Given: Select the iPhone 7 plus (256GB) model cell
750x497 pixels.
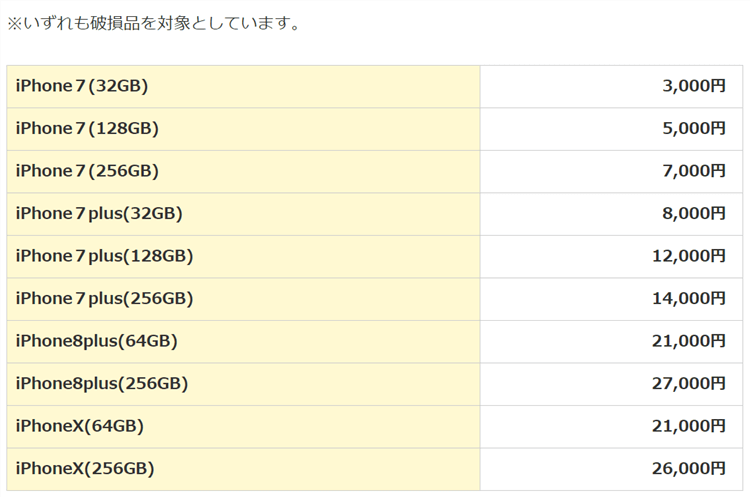Looking at the screenshot, I should pos(104,298).
